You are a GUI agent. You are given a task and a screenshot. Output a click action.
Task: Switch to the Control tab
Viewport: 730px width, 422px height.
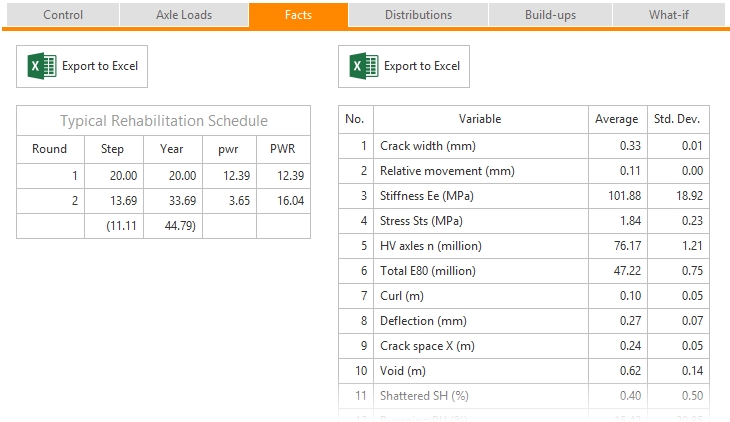click(x=63, y=15)
